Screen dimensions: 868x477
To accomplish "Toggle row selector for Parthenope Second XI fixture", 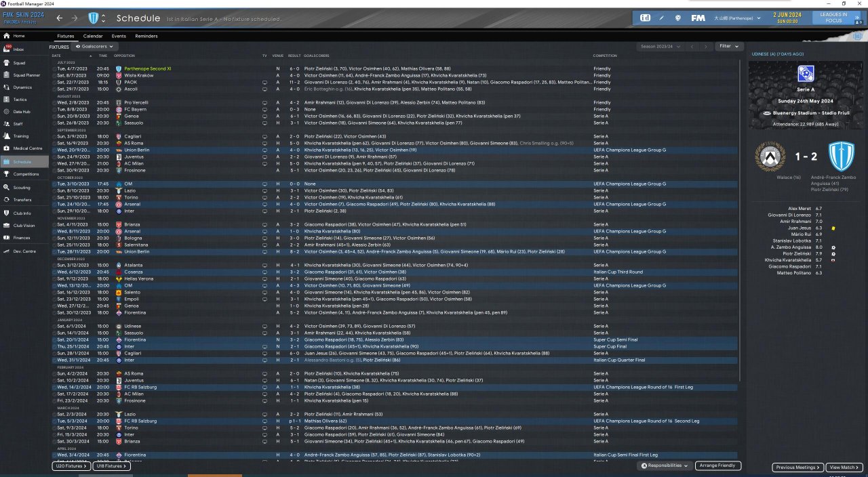I will tap(54, 68).
